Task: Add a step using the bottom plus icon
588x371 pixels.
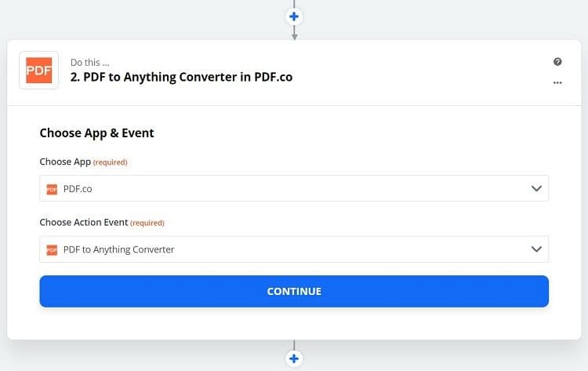Action: click(294, 359)
